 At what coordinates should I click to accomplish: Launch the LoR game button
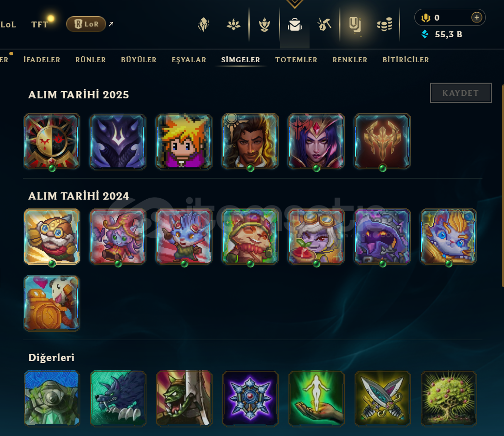click(x=86, y=24)
